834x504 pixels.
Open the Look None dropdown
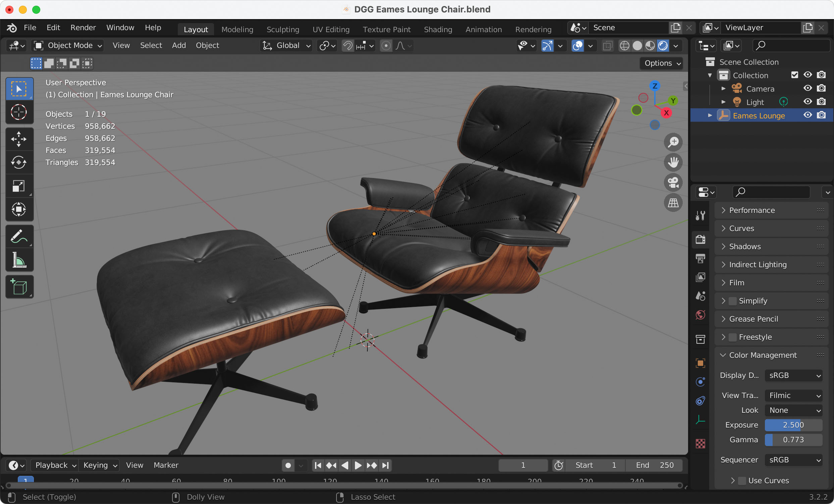(x=793, y=410)
